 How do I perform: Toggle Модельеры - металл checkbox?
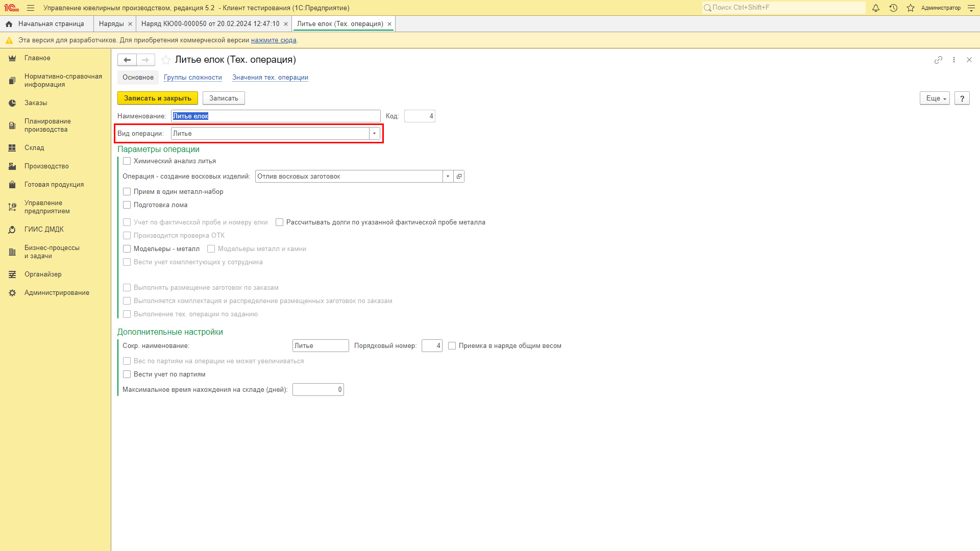pyautogui.click(x=127, y=249)
